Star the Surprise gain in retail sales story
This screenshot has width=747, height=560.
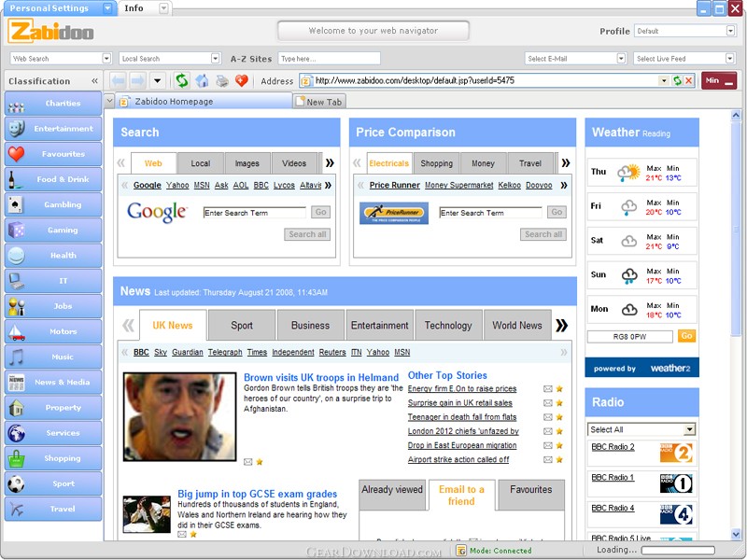click(559, 403)
